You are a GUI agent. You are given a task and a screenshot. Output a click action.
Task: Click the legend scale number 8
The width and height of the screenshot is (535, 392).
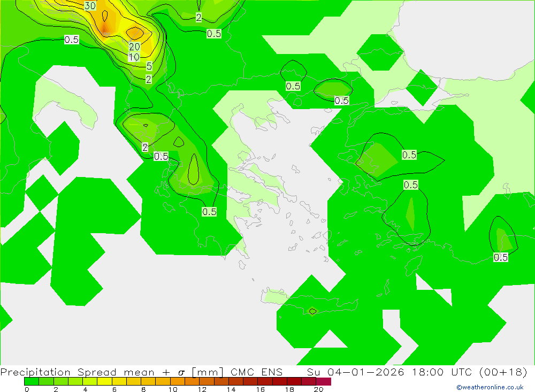coord(143,389)
